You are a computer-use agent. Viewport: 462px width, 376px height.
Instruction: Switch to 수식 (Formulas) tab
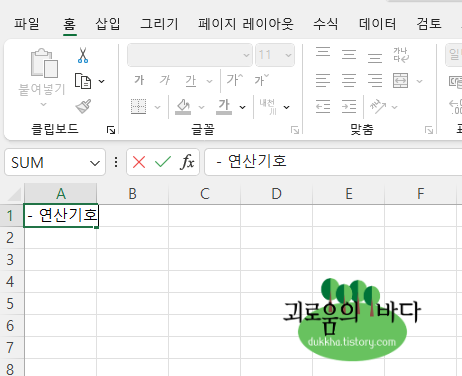tap(326, 24)
